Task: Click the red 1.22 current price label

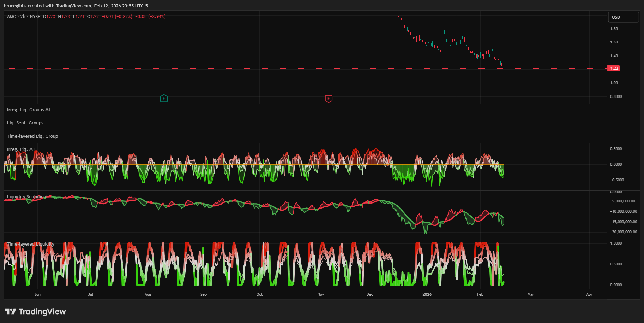Action: click(x=614, y=68)
